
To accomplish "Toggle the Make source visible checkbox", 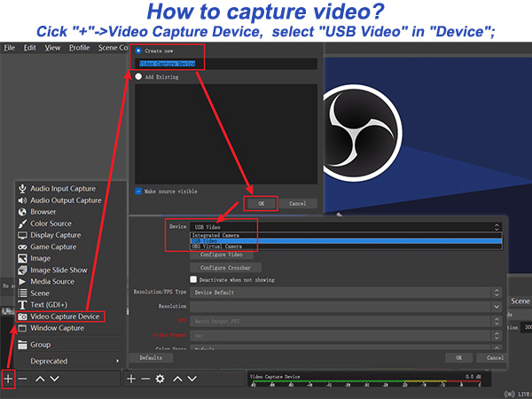I will 138,192.
